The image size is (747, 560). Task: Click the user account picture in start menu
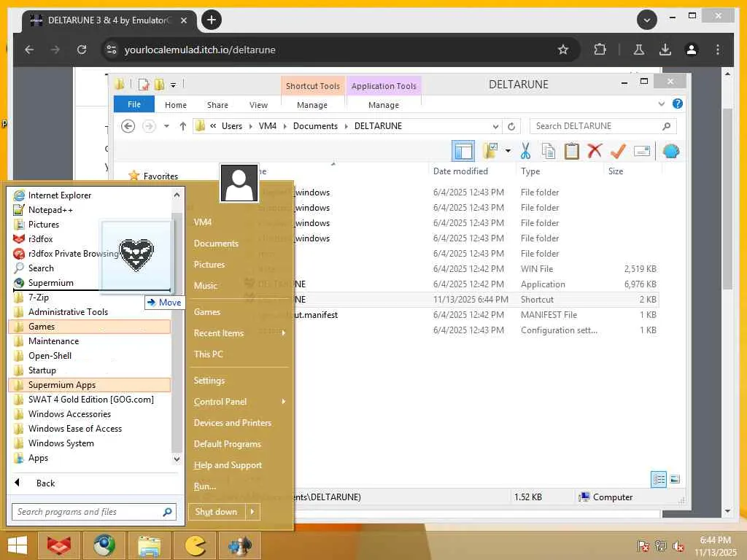(x=239, y=184)
